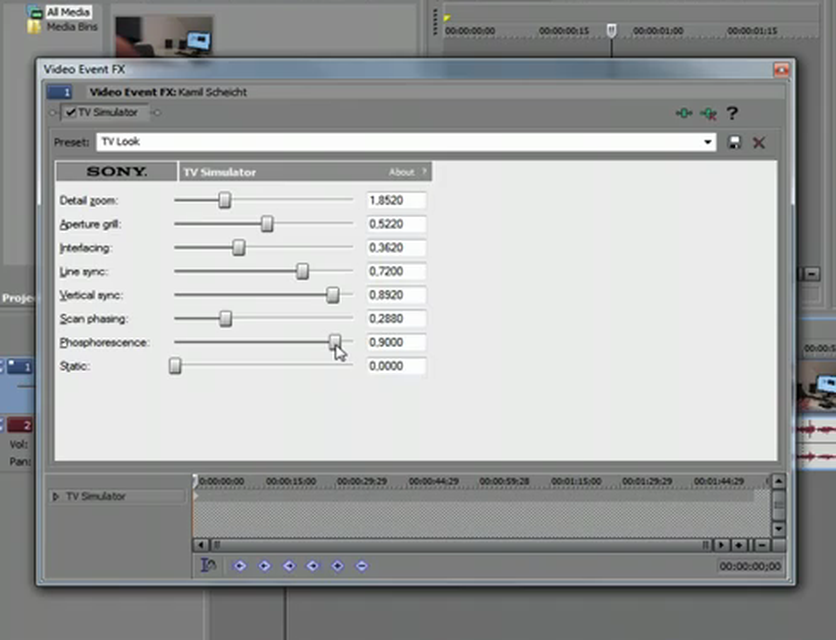Open the question mark help icon
Screen dimensions: 836x640
[732, 113]
